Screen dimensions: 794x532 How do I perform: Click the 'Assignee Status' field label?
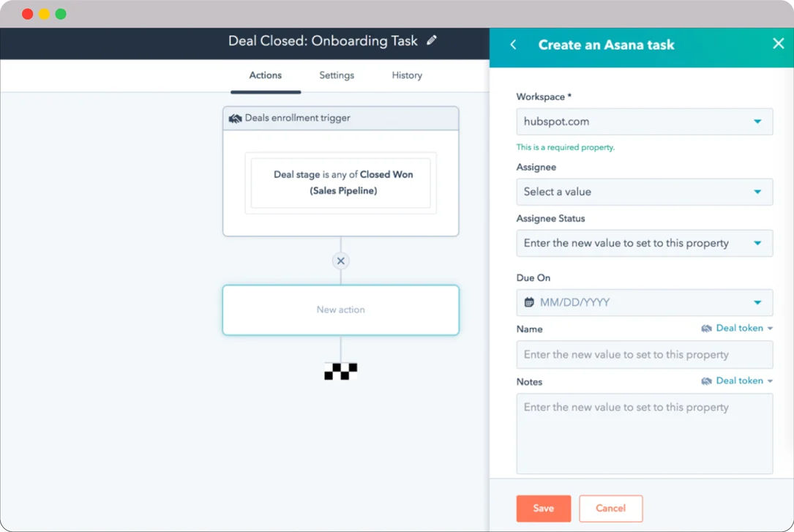click(x=550, y=219)
